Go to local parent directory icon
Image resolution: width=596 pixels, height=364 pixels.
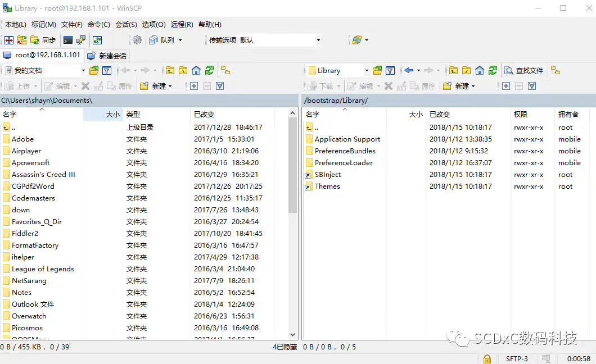point(170,70)
